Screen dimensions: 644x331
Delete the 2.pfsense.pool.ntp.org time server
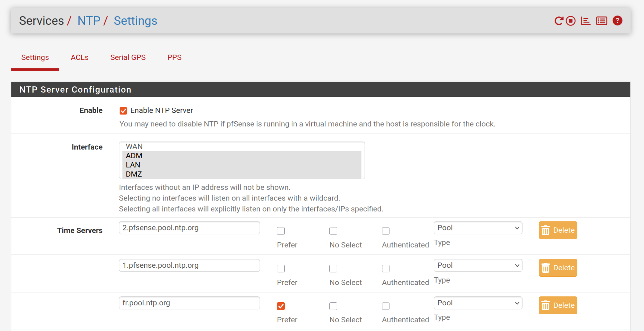click(x=558, y=230)
